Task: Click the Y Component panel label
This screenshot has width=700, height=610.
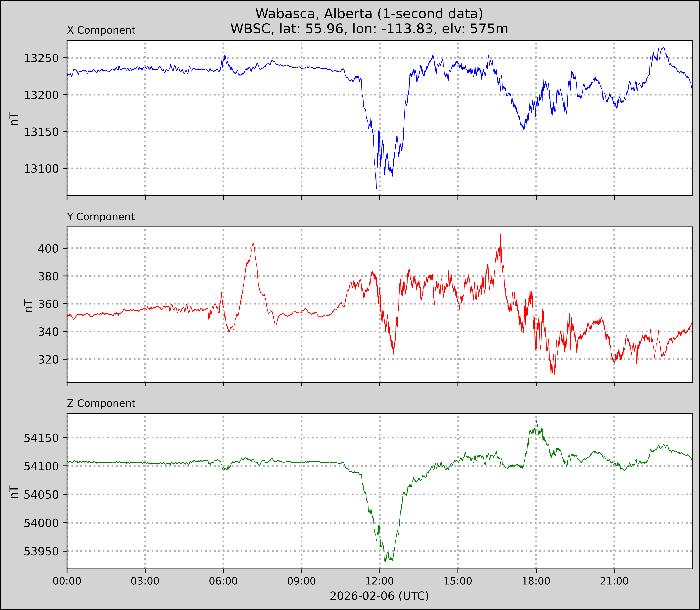Action: [101, 217]
